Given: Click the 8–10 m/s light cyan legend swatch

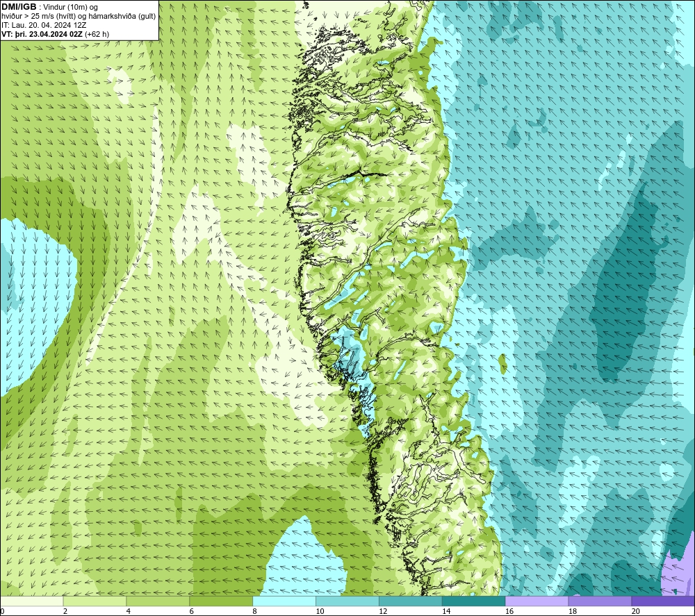Looking at the screenshot, I should [284, 601].
